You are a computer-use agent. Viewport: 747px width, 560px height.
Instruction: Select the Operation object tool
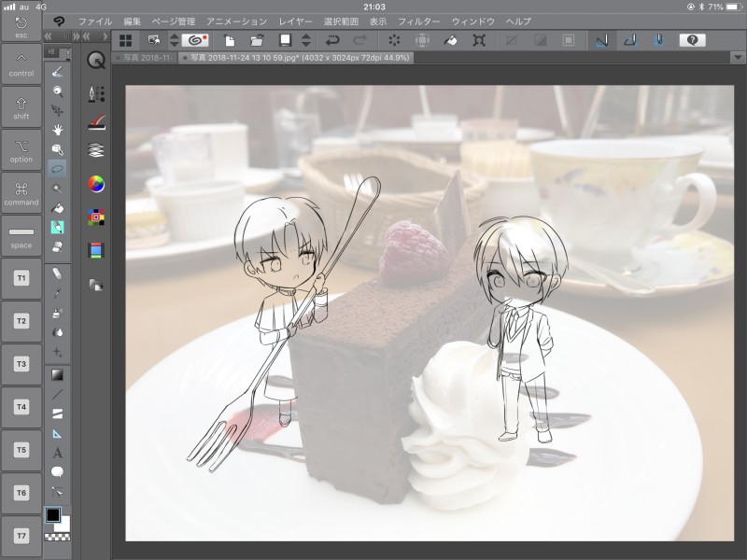[58, 149]
